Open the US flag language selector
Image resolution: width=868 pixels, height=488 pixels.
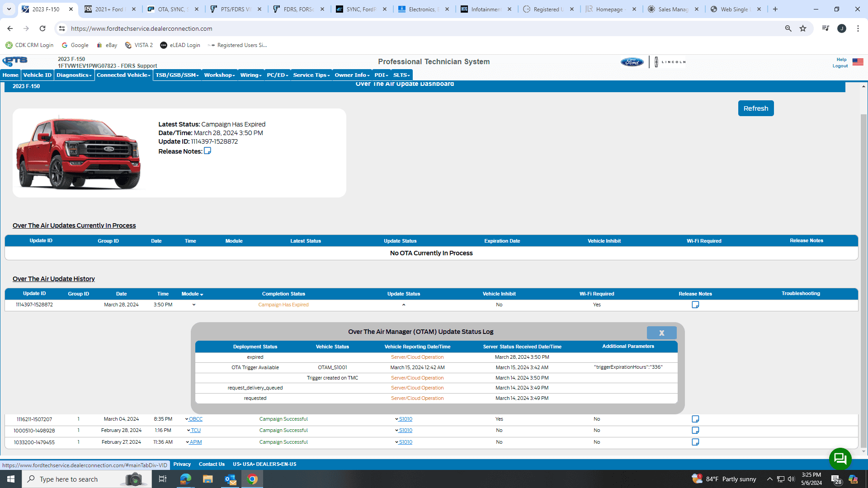click(858, 62)
